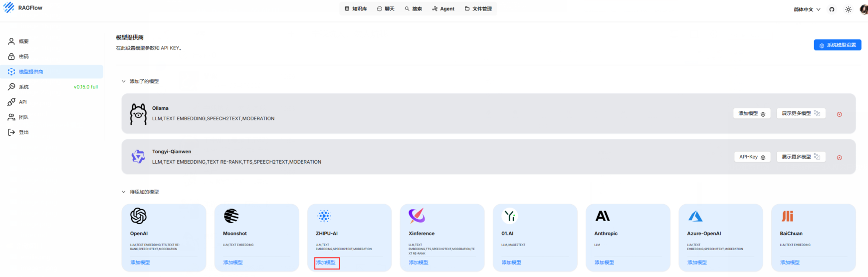Switch to the 知识库 tab
The width and height of the screenshot is (868, 277).
(x=356, y=9)
